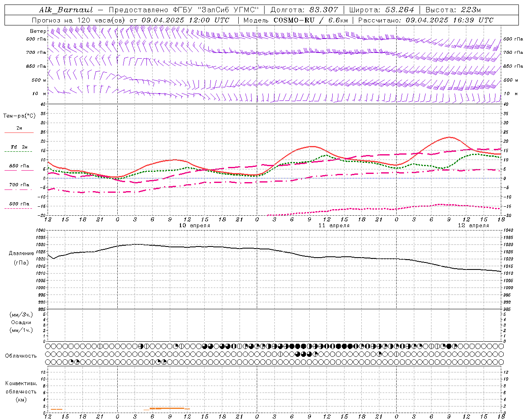
Task: Click '850 гПа' entry in temperature legend
Action: click(19, 166)
